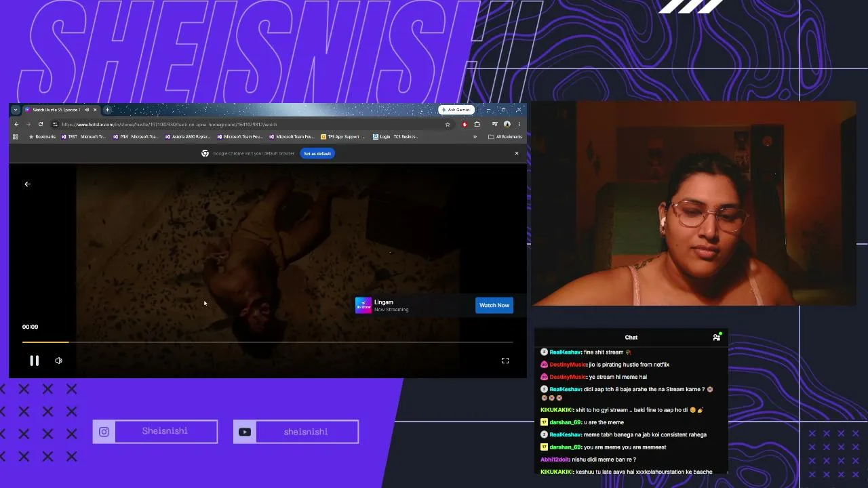
Task: Open the TFS App Support bookmark
Action: tap(342, 137)
